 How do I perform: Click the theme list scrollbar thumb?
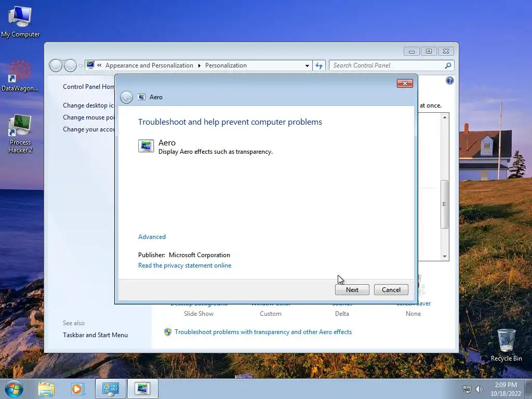tap(445, 204)
